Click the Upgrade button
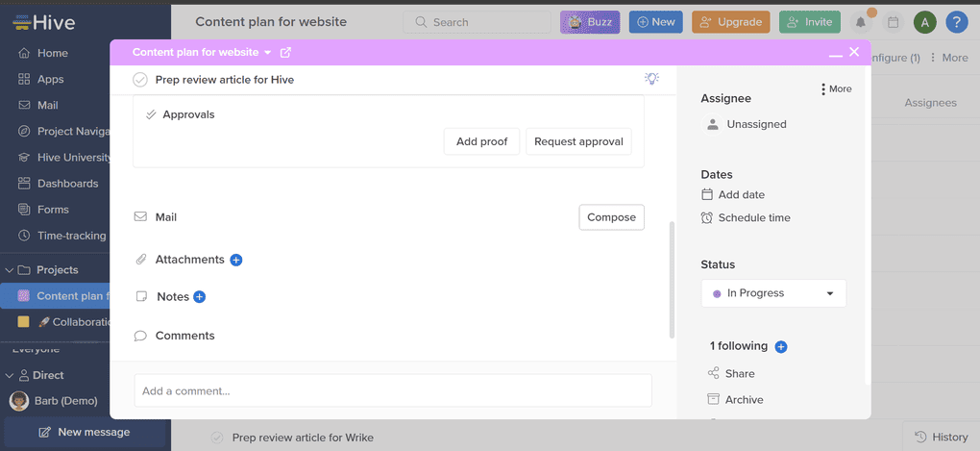Image resolution: width=980 pixels, height=451 pixels. click(730, 22)
